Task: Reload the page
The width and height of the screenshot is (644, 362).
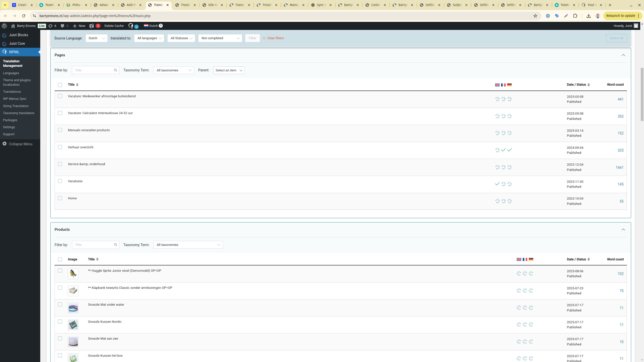Action: pyautogui.click(x=24, y=16)
